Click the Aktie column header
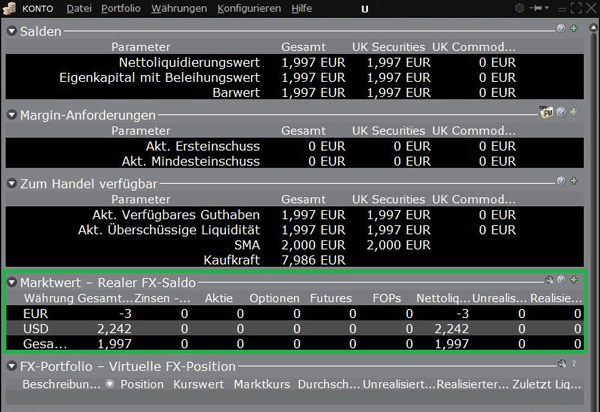 [218, 298]
